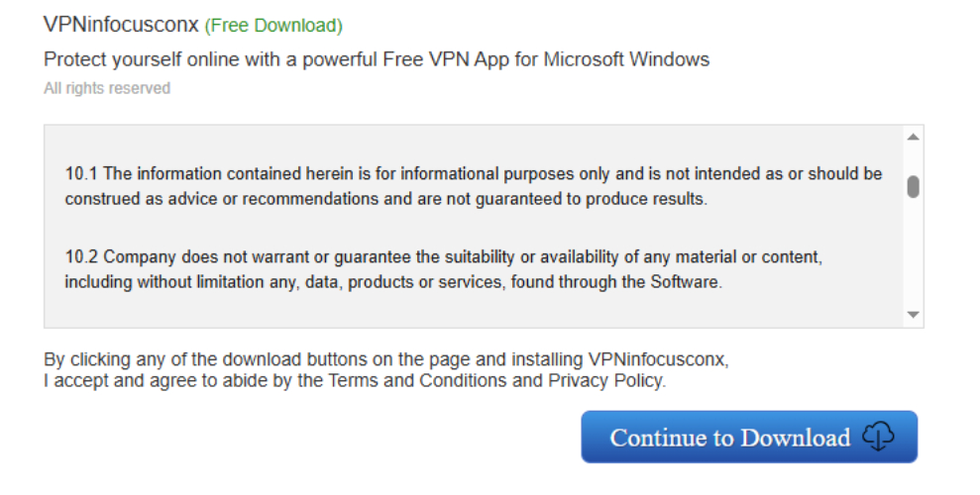Click the green Free Download label
Screen dimensions: 980x495
(273, 26)
